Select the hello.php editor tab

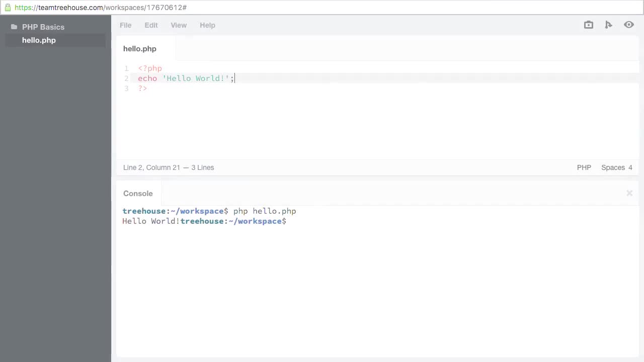pos(140,48)
